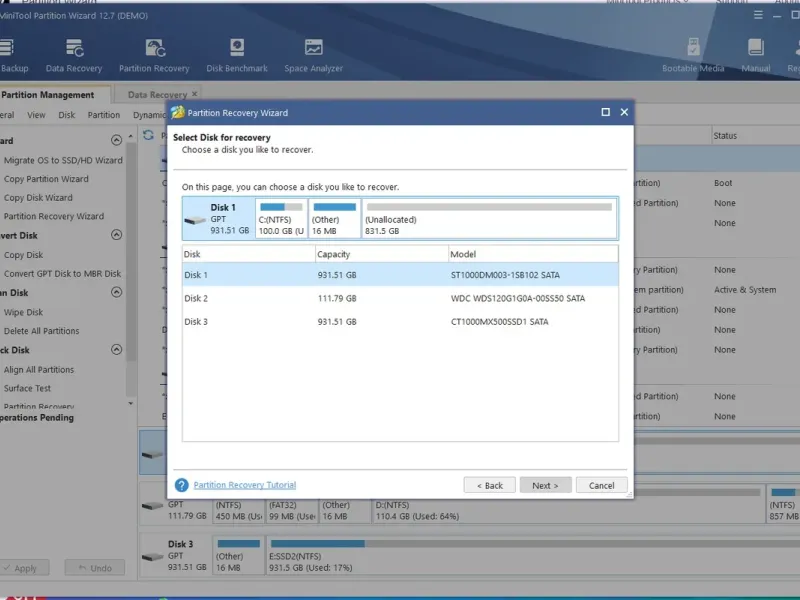
Task: Click the Capacity column header
Action: pyautogui.click(x=382, y=254)
